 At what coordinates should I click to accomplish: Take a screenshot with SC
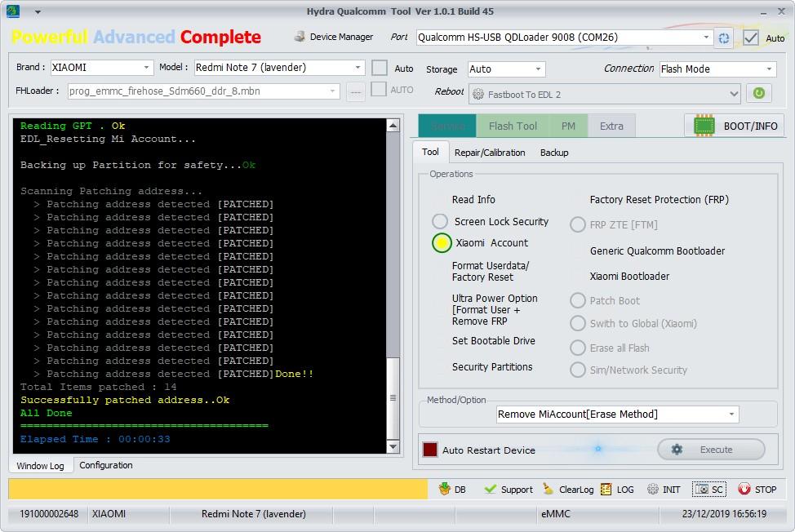708,490
